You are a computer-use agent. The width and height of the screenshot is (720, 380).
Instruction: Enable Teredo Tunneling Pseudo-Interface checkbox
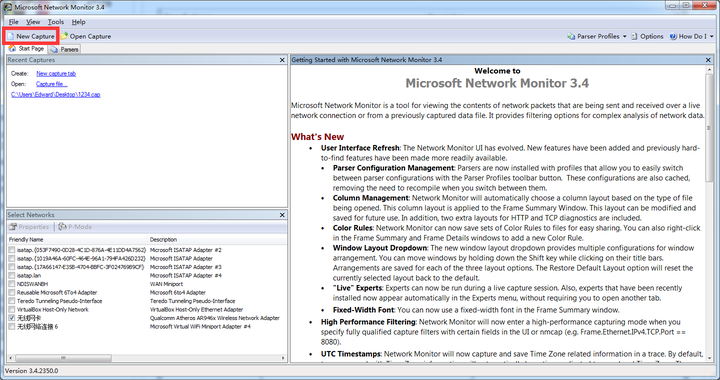[x=11, y=301]
